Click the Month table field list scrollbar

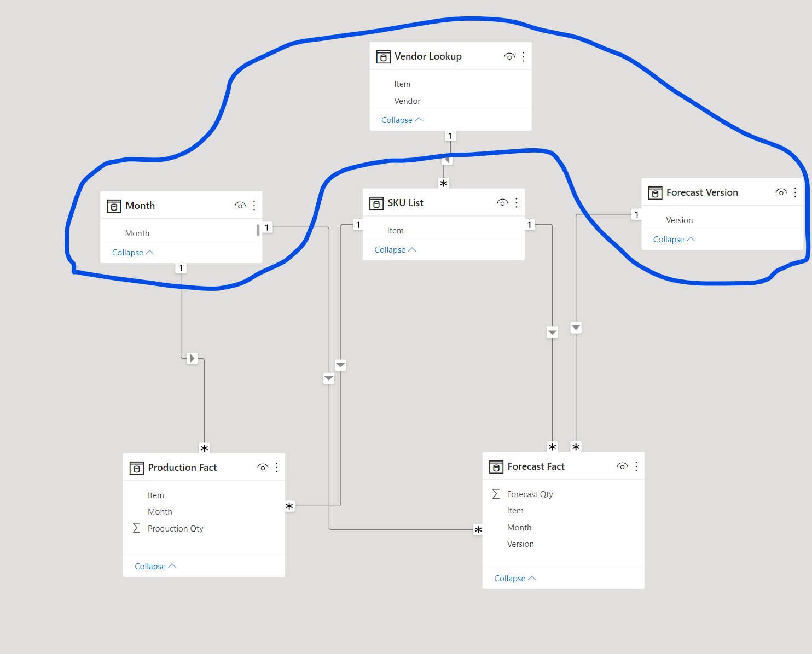[x=258, y=230]
